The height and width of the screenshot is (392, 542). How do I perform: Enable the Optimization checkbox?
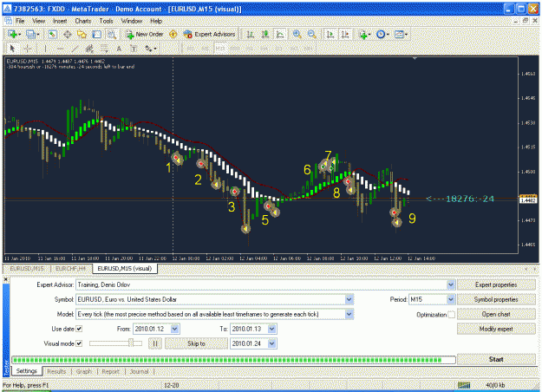coord(452,315)
